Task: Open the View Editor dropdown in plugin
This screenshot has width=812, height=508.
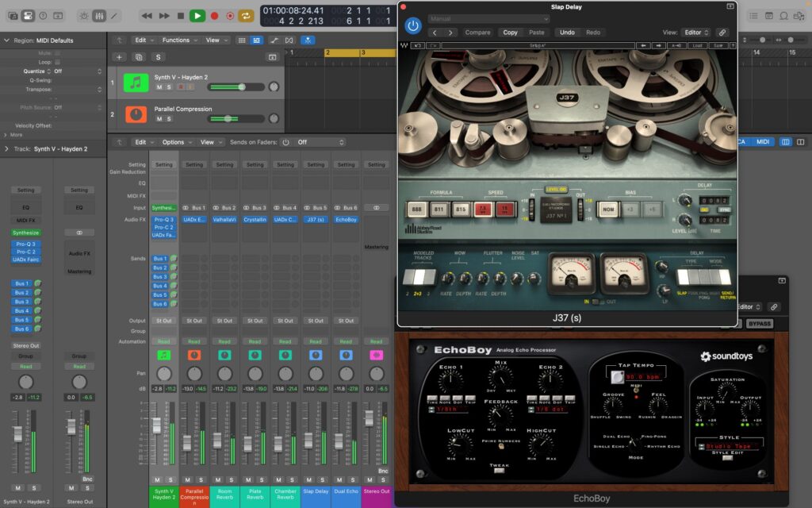Action: point(695,33)
